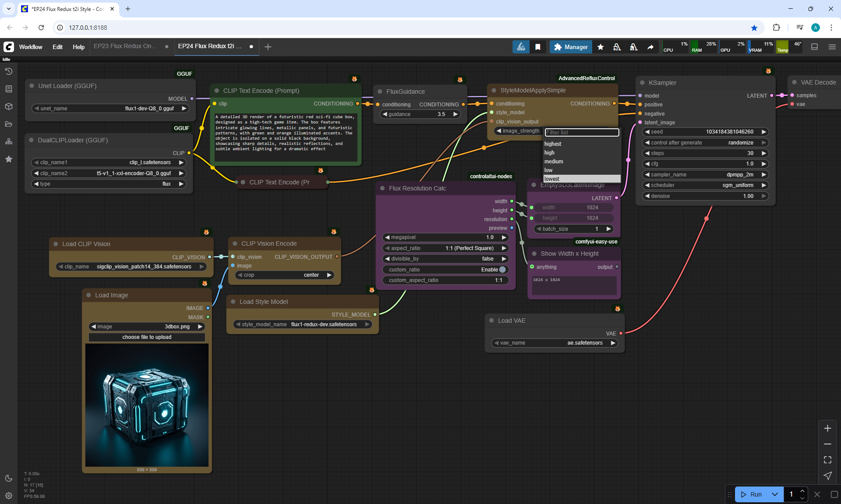Switch to the EP23 Flux Redux tab
The width and height of the screenshot is (841, 504).
125,46
